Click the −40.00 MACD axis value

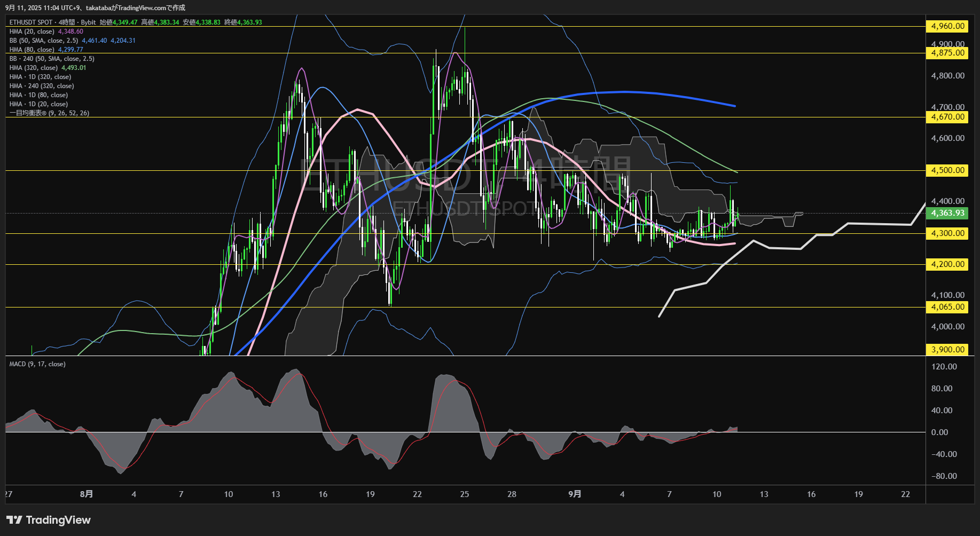coord(944,454)
